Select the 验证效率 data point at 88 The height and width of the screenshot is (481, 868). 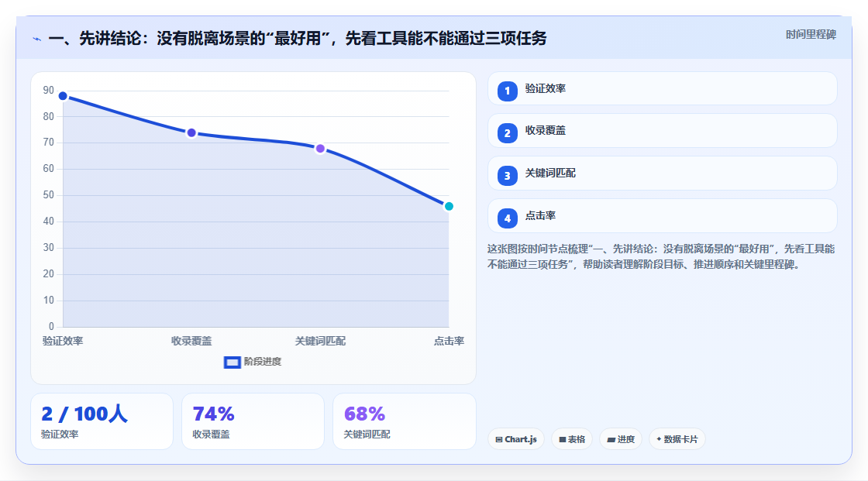tap(63, 96)
